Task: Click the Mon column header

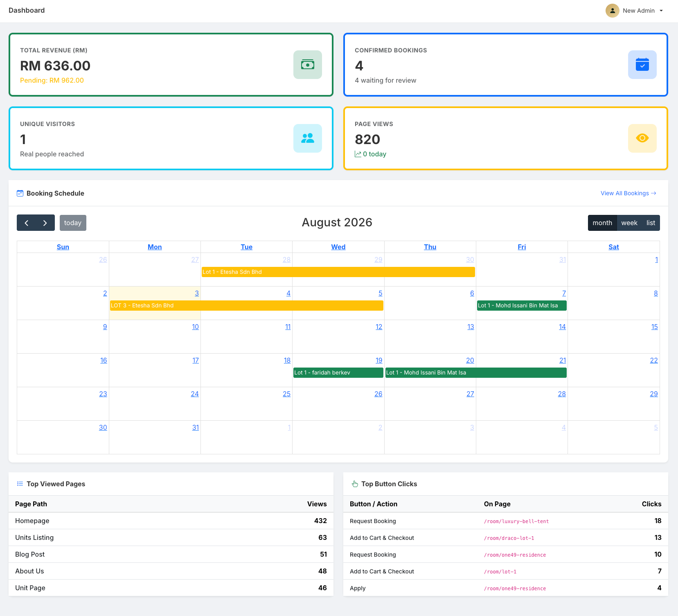Action: (155, 247)
